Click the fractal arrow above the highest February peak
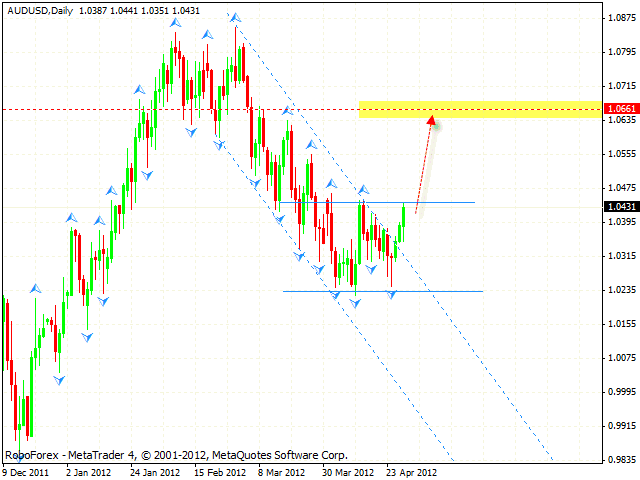Screen dimensions: 640x480 [x=234, y=17]
